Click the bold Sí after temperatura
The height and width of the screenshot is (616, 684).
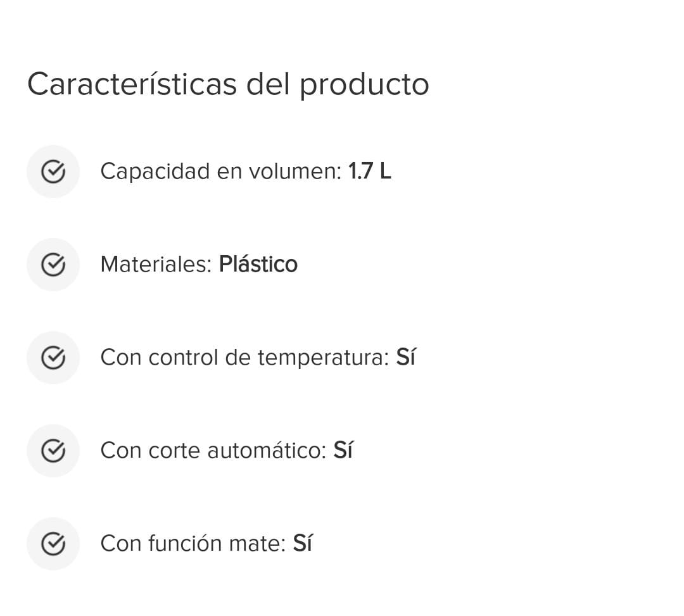(x=406, y=357)
